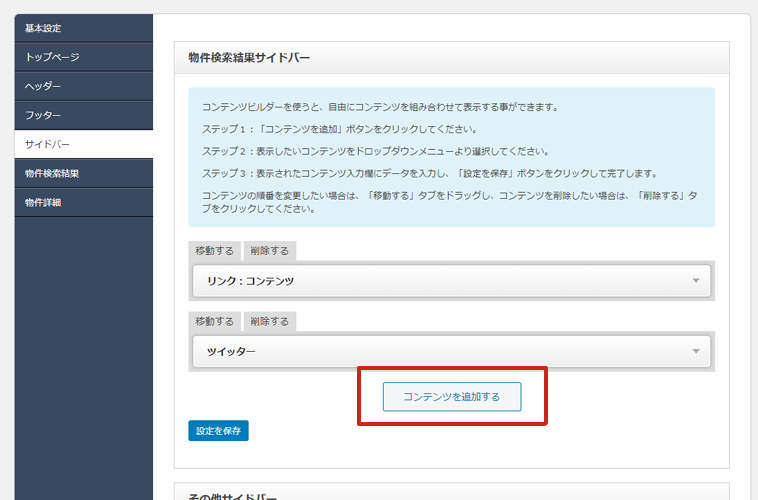Image resolution: width=758 pixels, height=500 pixels.
Task: Open the フッター settings page
Action: click(43, 115)
